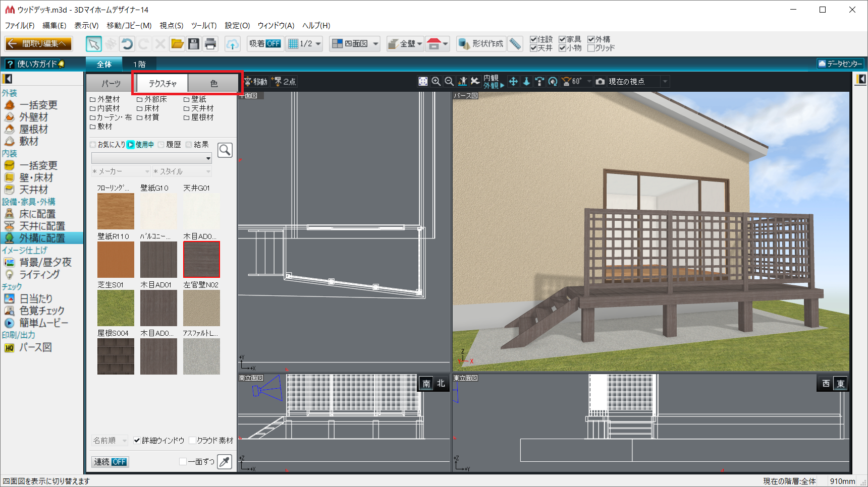Switch to the パーツ tab
The width and height of the screenshot is (868, 487).
[x=111, y=83]
